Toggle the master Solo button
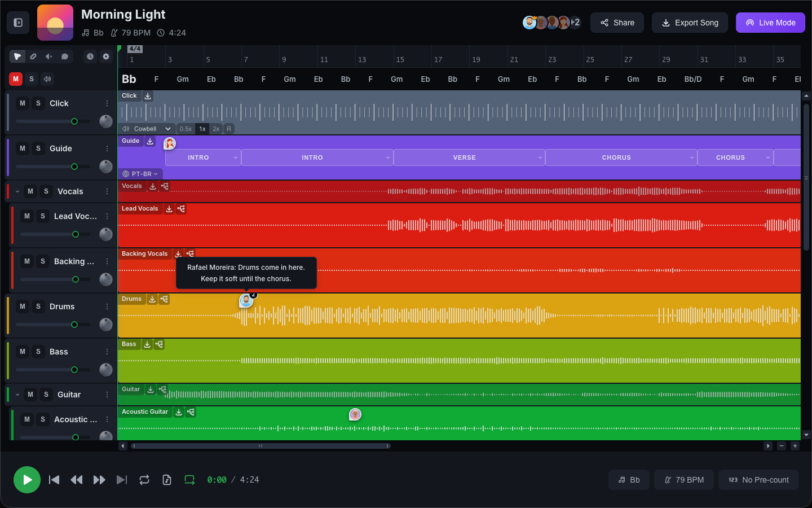 32,79
